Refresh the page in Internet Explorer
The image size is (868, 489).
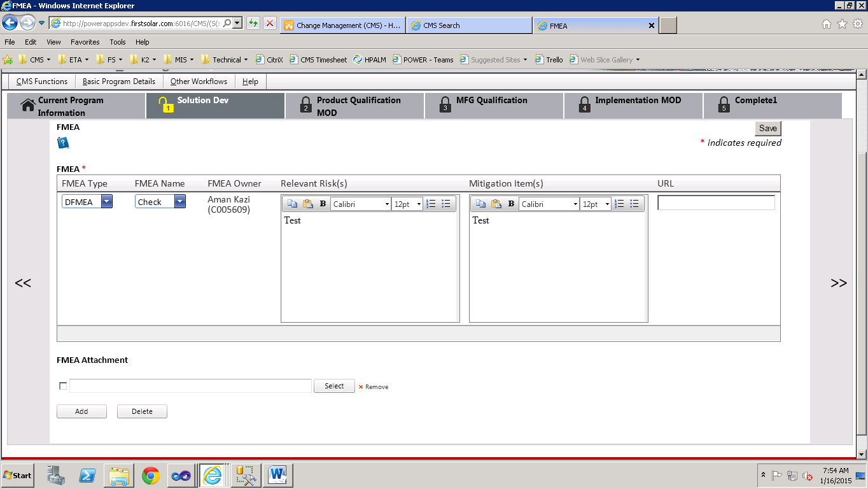[253, 24]
